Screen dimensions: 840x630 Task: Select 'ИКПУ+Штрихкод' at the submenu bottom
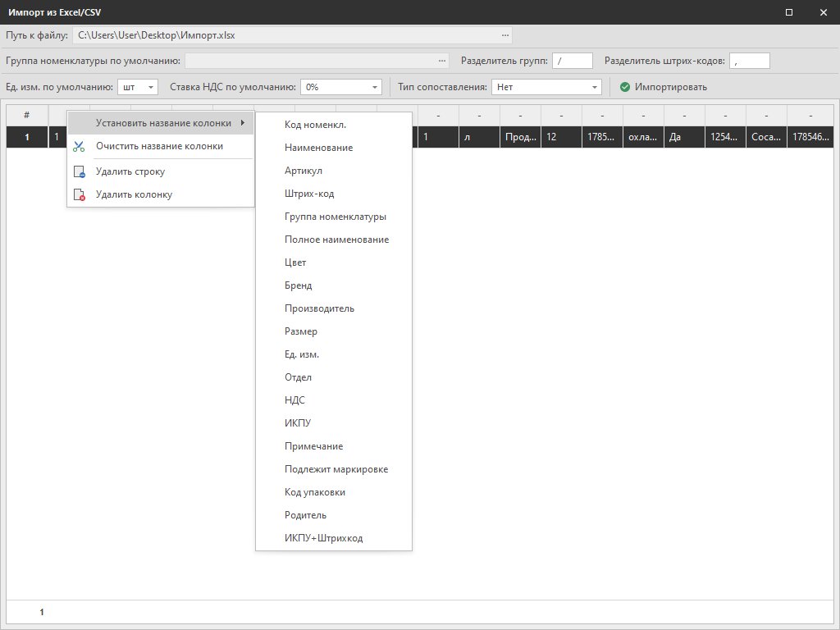click(x=323, y=538)
